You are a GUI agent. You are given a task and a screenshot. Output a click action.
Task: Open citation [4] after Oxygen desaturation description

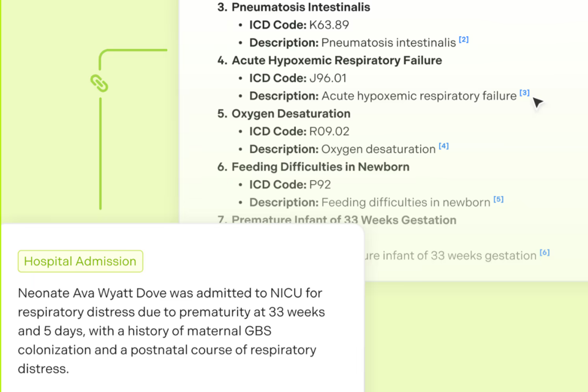tap(443, 146)
